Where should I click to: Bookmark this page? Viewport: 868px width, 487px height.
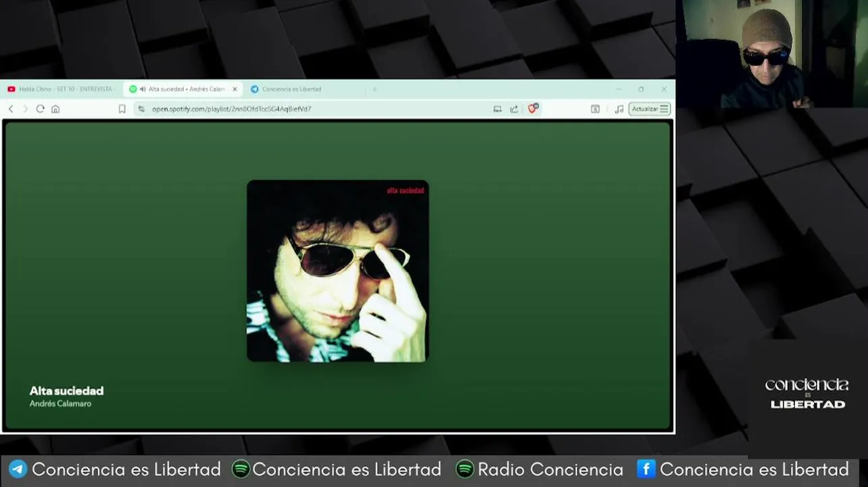pos(122,109)
